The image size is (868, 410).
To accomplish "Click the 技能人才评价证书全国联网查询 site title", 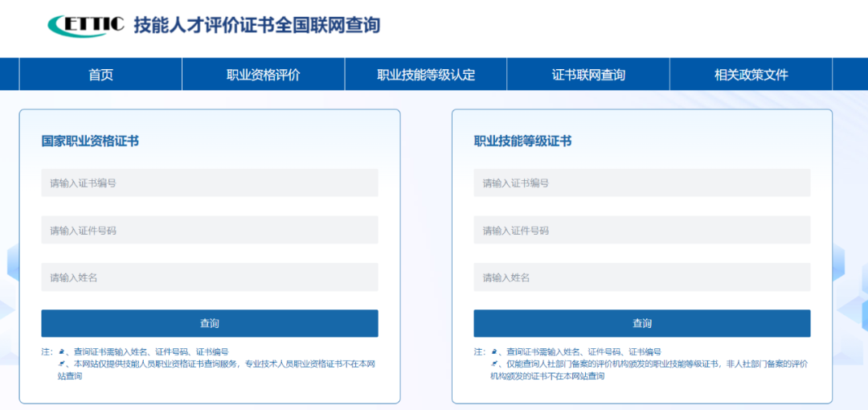I will 256,26.
